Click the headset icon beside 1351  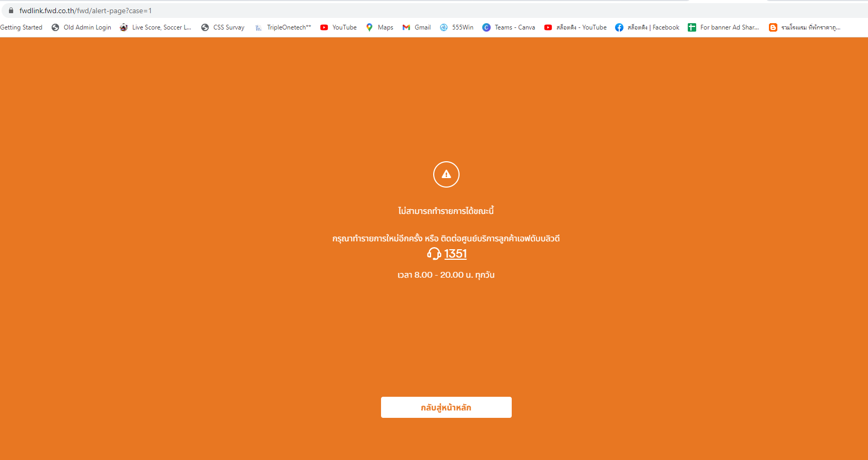[x=434, y=254]
